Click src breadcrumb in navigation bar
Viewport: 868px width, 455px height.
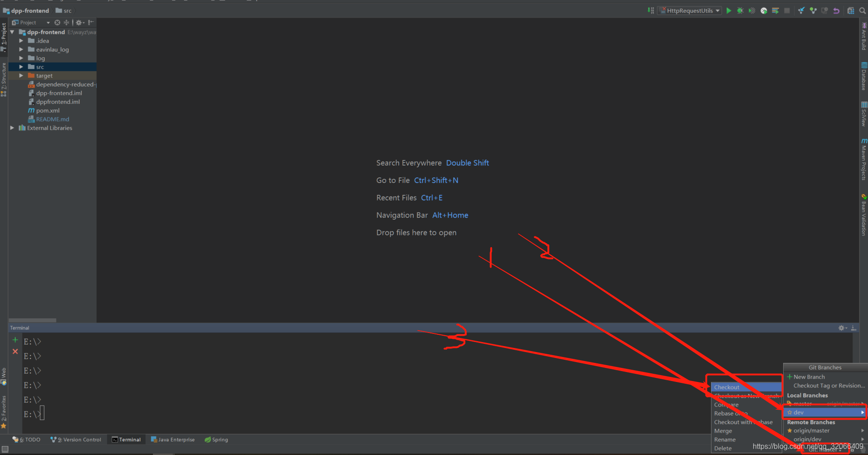[x=64, y=10]
